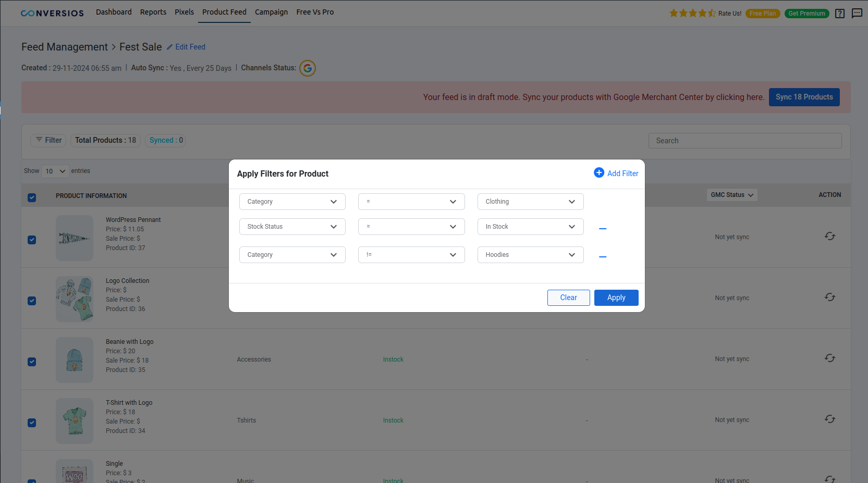Click the 'Tshirts' category cell

tap(247, 420)
